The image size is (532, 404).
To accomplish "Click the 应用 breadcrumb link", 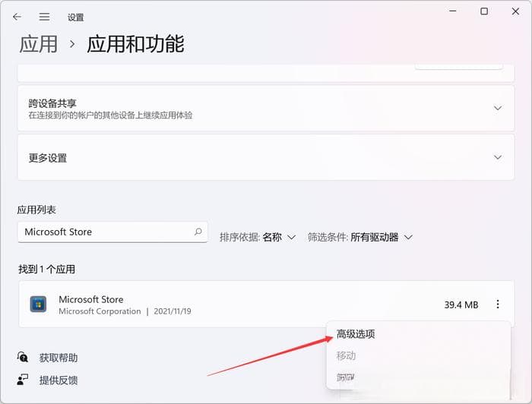I will [38, 44].
